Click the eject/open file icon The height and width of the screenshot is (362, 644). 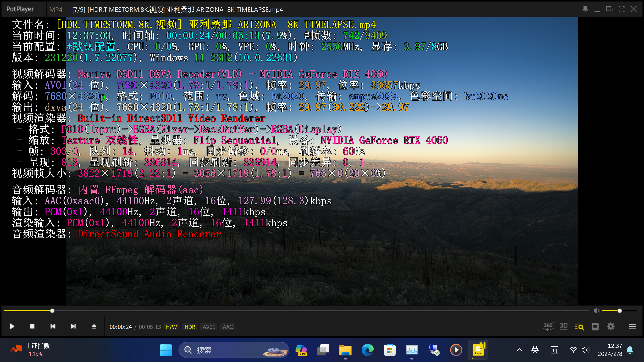point(94,326)
